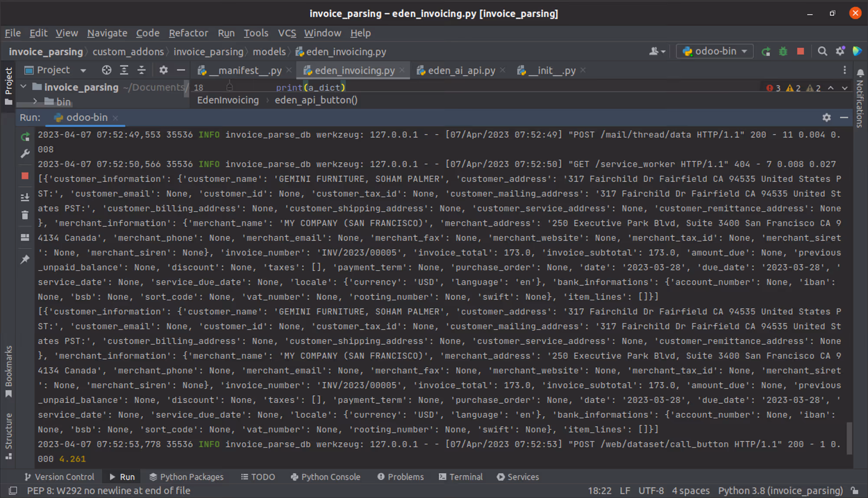This screenshot has height=498, width=868.
Task: Clear all console output with trash icon
Action: (25, 215)
